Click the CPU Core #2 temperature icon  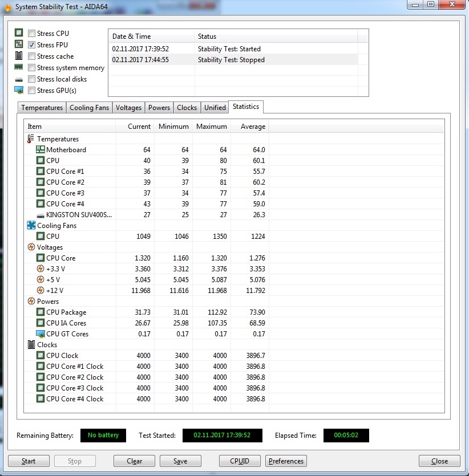click(x=41, y=182)
